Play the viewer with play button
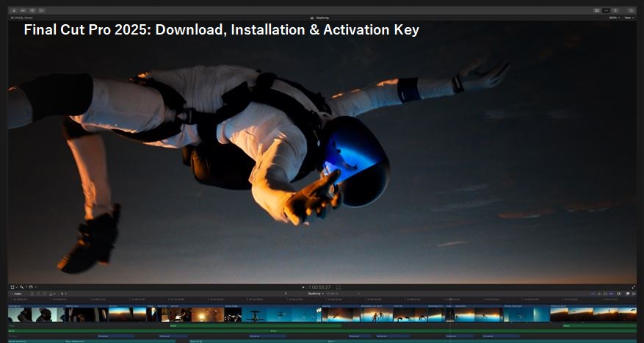The width and height of the screenshot is (644, 343). pos(303,287)
